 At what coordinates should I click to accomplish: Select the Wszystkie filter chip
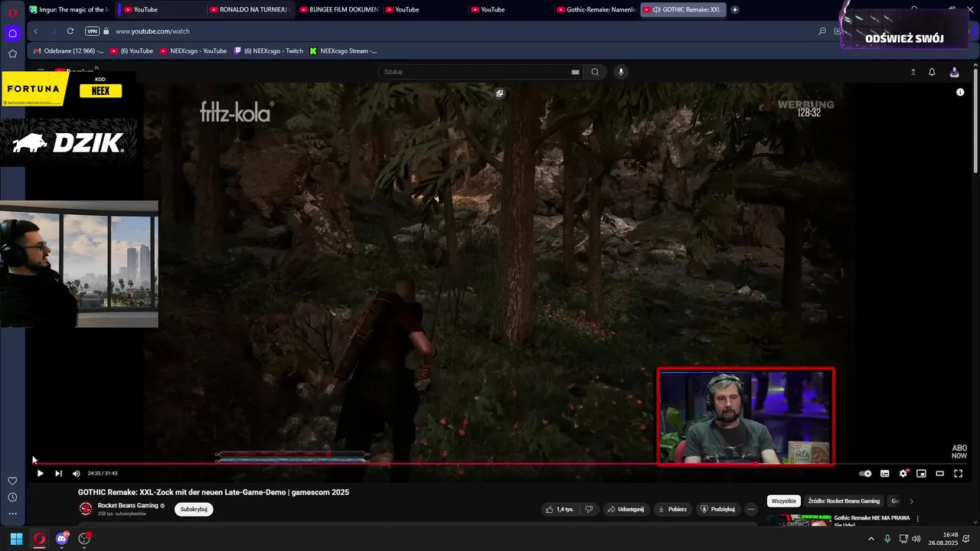784,501
